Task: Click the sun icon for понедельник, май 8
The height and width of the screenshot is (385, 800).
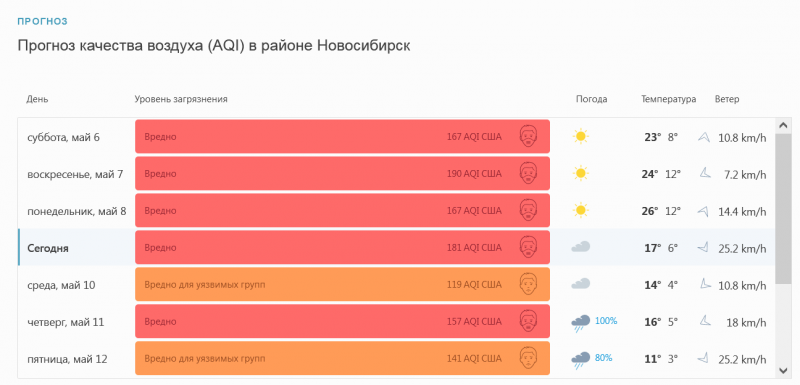Action: tap(580, 210)
